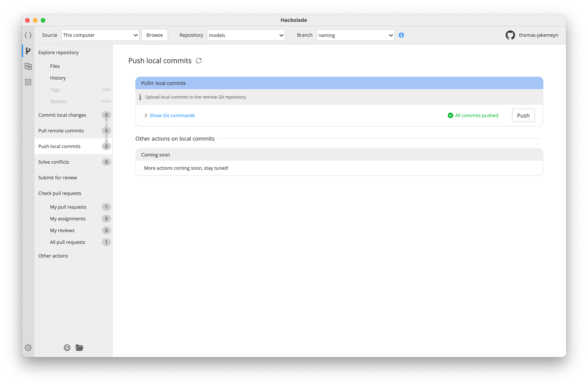The width and height of the screenshot is (588, 386).
Task: Click the open folder icon at bottom
Action: [x=79, y=347]
